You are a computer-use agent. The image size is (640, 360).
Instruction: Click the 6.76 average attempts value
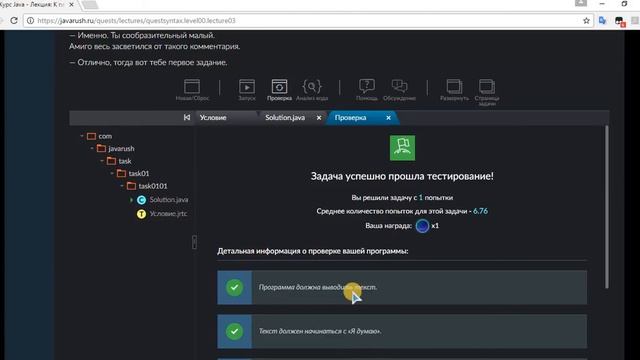click(x=480, y=211)
